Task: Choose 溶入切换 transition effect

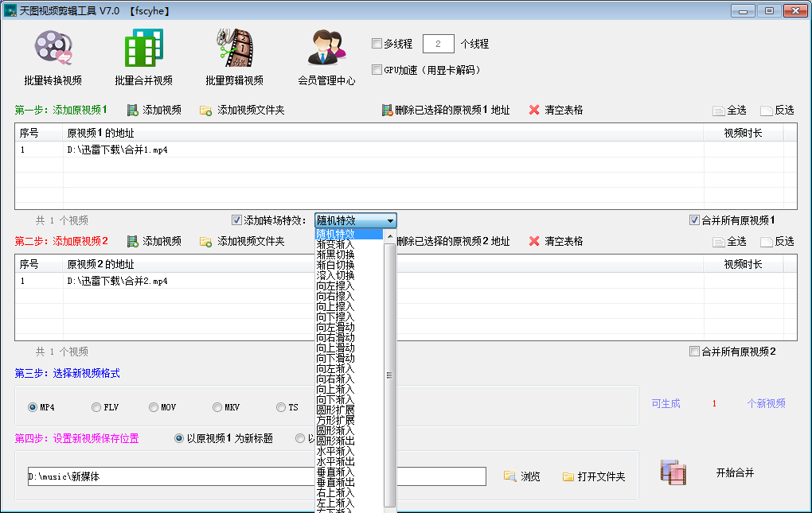Action: [x=349, y=276]
